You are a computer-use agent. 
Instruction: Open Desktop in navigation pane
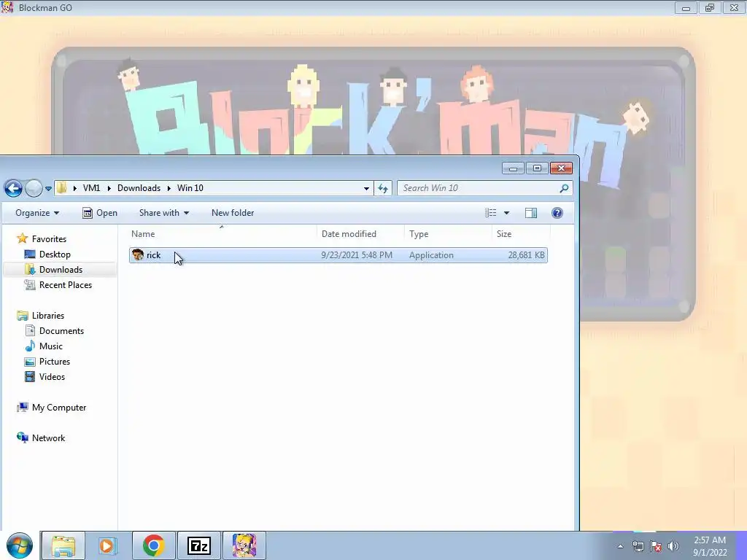pos(55,254)
